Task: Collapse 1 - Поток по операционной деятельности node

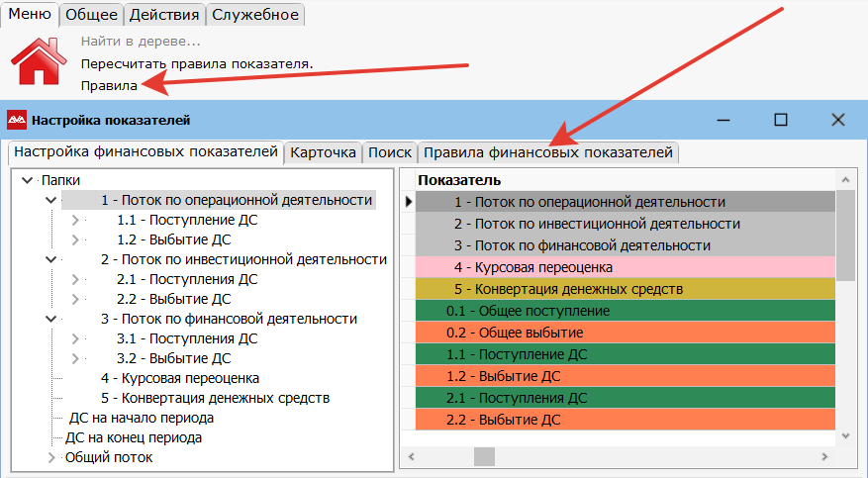Action: (x=50, y=200)
